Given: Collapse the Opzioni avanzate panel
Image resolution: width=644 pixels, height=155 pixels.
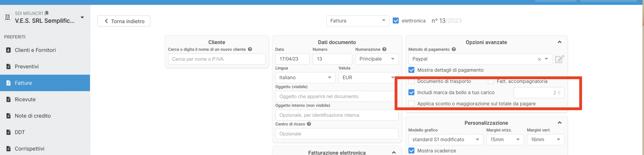Looking at the screenshot, I should point(559,42).
